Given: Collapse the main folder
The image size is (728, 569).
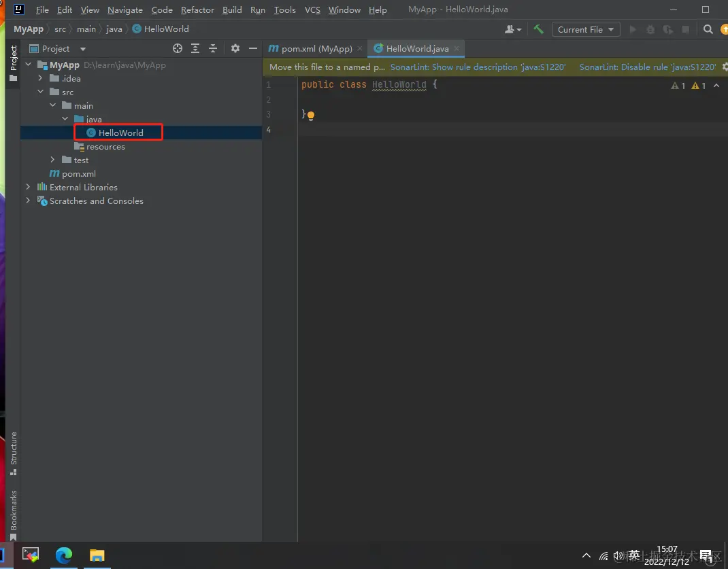Looking at the screenshot, I should [53, 105].
